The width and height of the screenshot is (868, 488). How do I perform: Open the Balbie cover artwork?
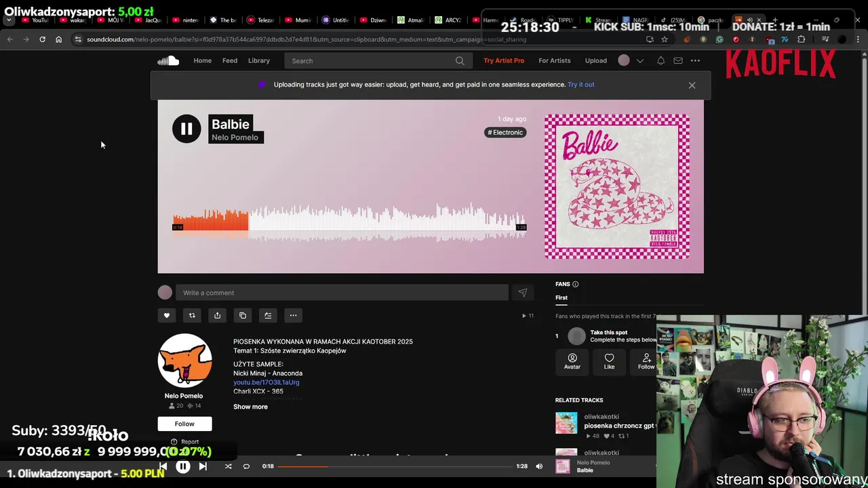[x=617, y=187]
